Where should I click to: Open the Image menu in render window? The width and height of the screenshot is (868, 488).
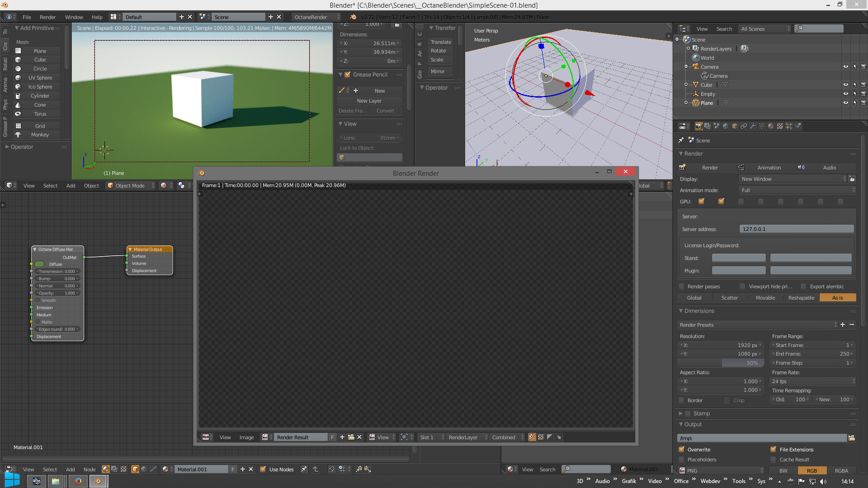pos(246,437)
